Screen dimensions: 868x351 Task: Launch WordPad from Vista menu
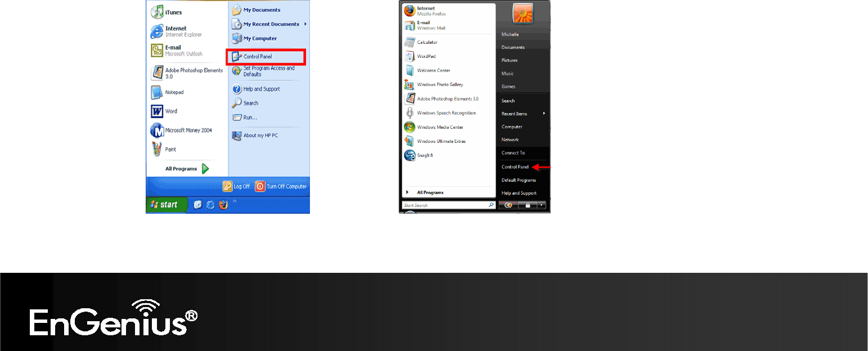coord(420,56)
